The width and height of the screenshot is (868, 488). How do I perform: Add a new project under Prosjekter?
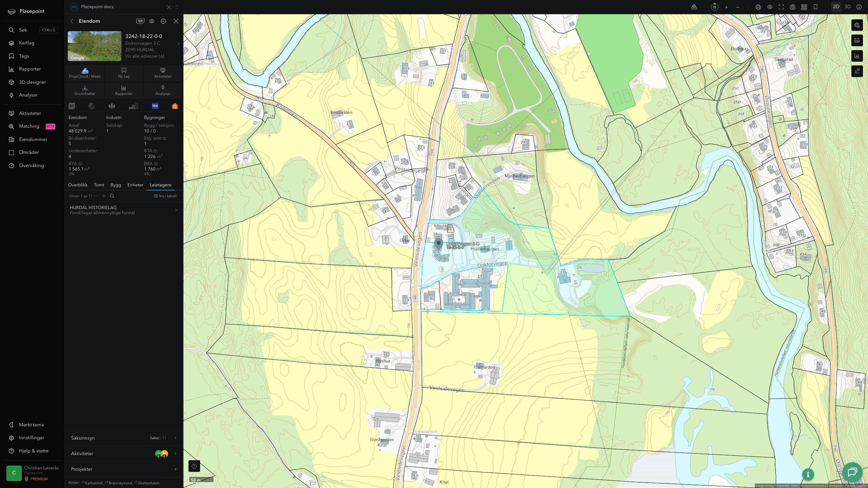175,469
